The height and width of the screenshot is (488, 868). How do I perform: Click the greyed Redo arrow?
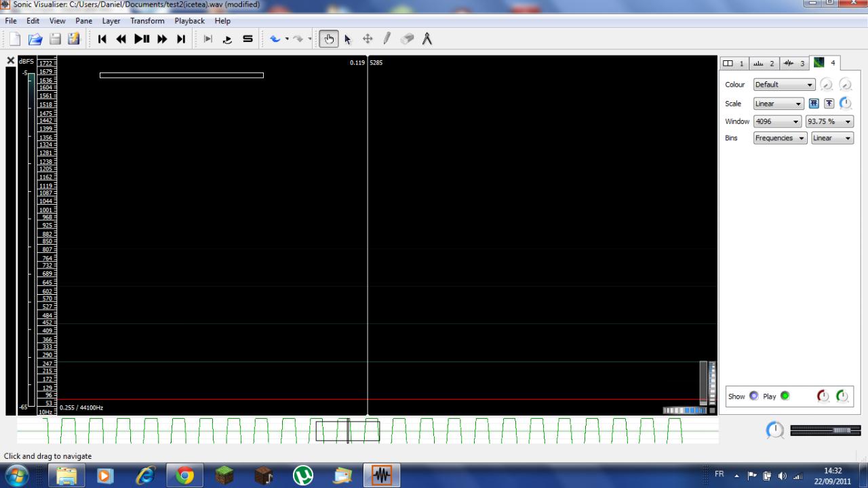(x=298, y=39)
